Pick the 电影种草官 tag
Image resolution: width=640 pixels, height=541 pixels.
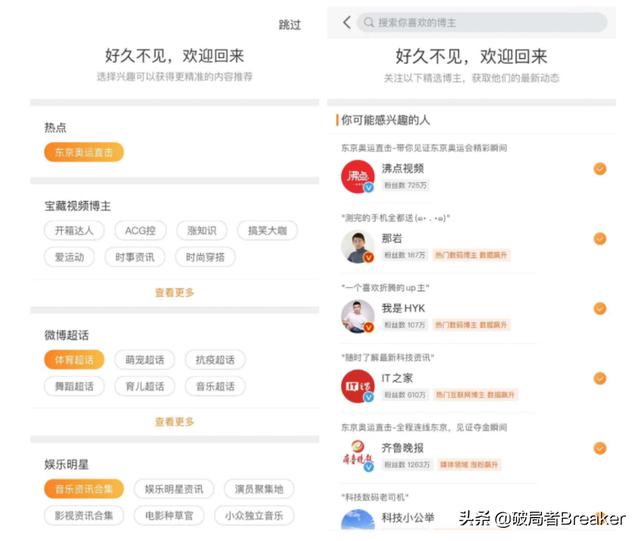point(169,516)
